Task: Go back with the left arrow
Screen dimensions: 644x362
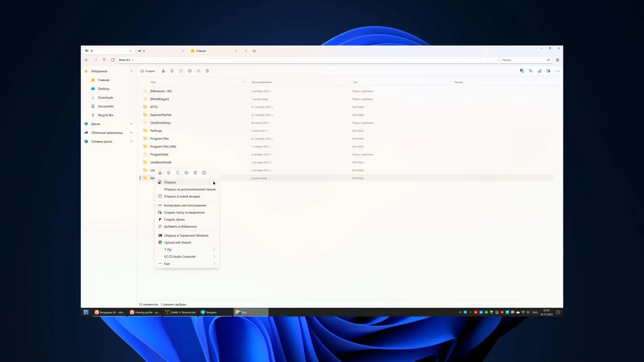Action: [87, 60]
